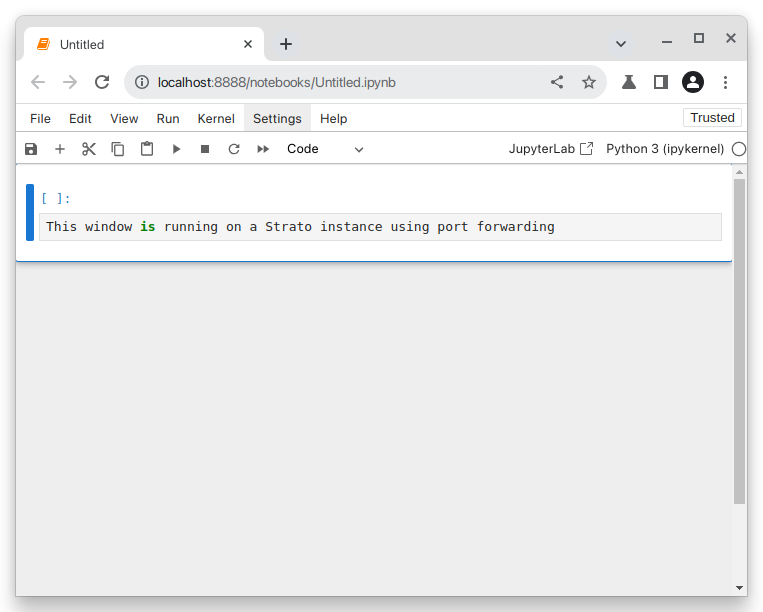Screen dimensions: 763x612
Task: Open the Kernel menu
Action: pos(216,119)
